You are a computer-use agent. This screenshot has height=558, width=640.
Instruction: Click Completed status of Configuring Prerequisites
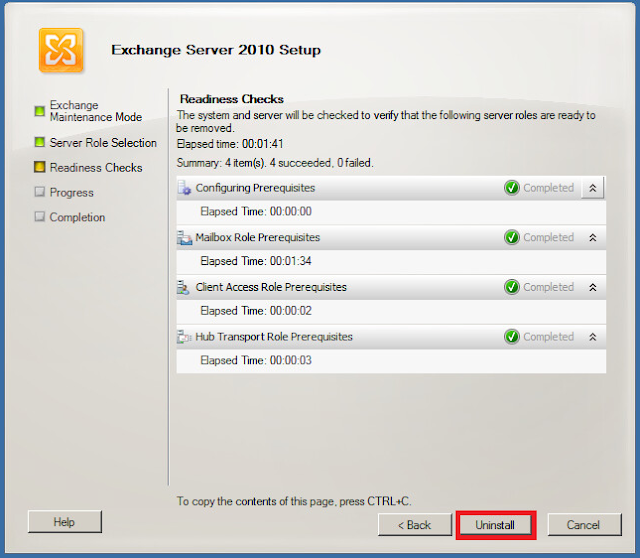pyautogui.click(x=549, y=188)
